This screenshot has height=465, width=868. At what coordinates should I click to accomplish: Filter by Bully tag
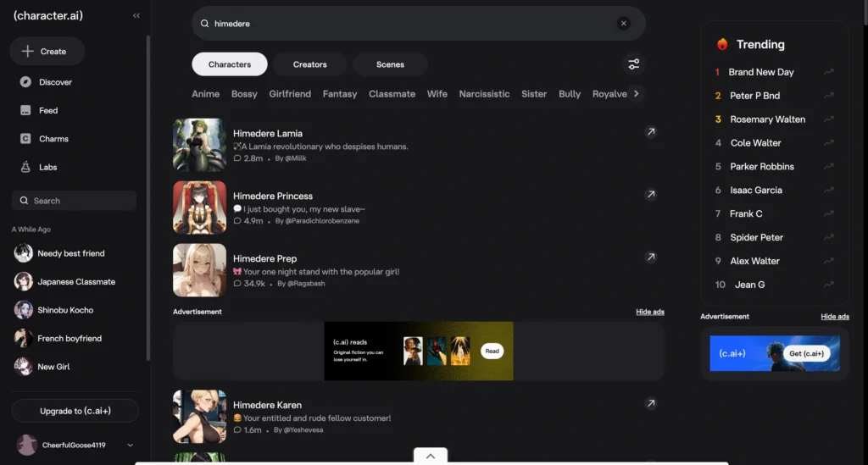tap(570, 94)
